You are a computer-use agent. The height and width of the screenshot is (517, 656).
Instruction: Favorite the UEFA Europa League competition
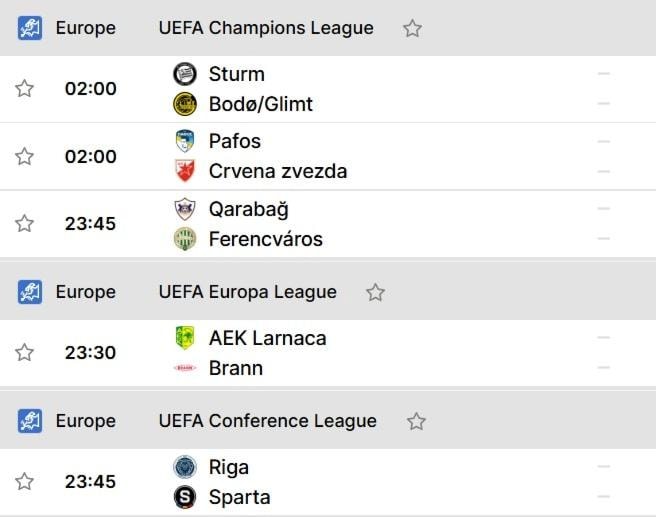(375, 292)
